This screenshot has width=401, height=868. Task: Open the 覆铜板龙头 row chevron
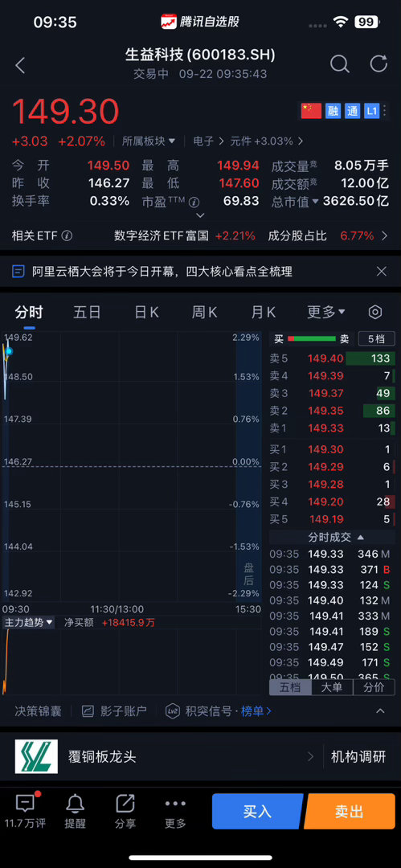(x=310, y=757)
